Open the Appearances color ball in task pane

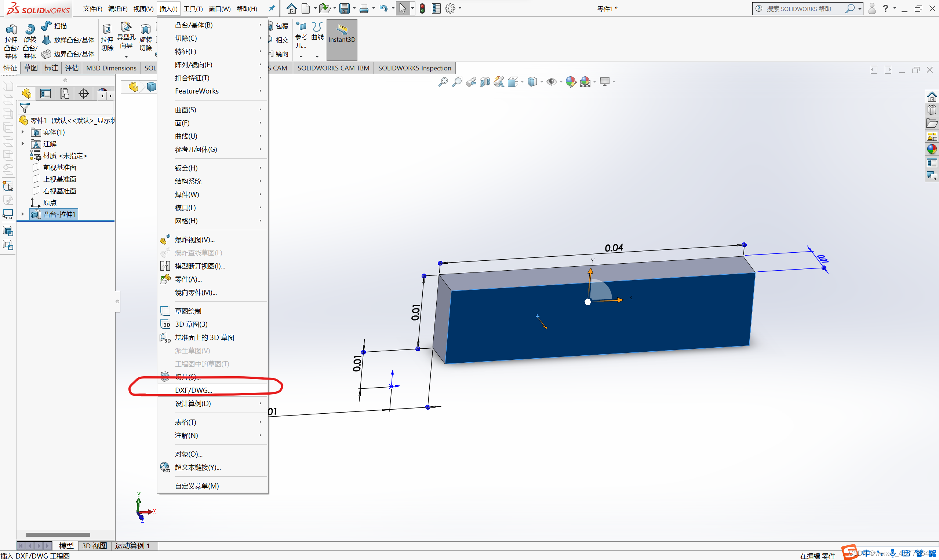931,149
